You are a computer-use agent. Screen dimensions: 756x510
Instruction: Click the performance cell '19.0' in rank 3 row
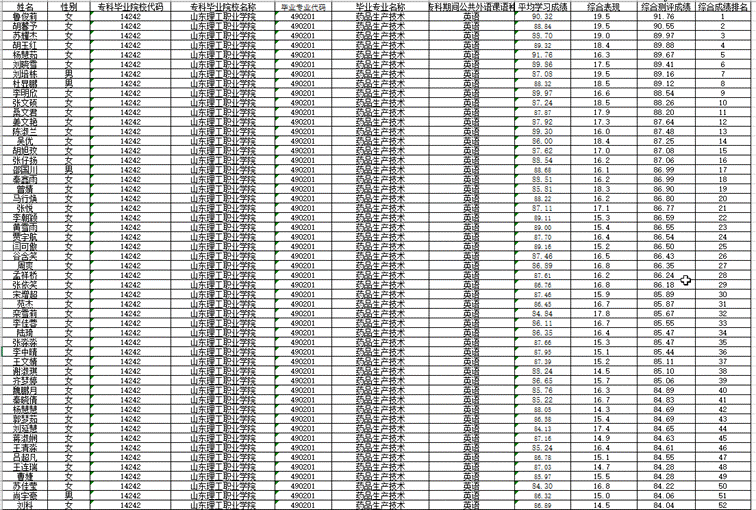(x=604, y=36)
